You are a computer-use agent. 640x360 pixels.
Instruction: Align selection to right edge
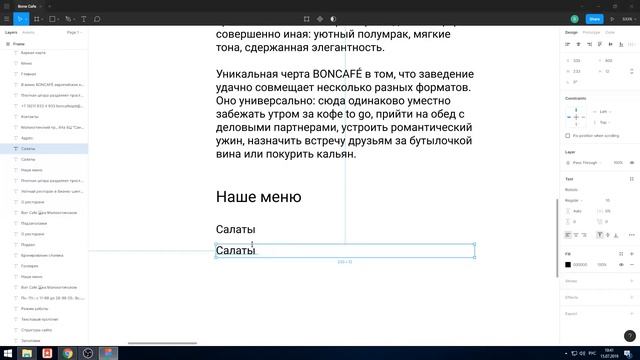click(x=589, y=44)
